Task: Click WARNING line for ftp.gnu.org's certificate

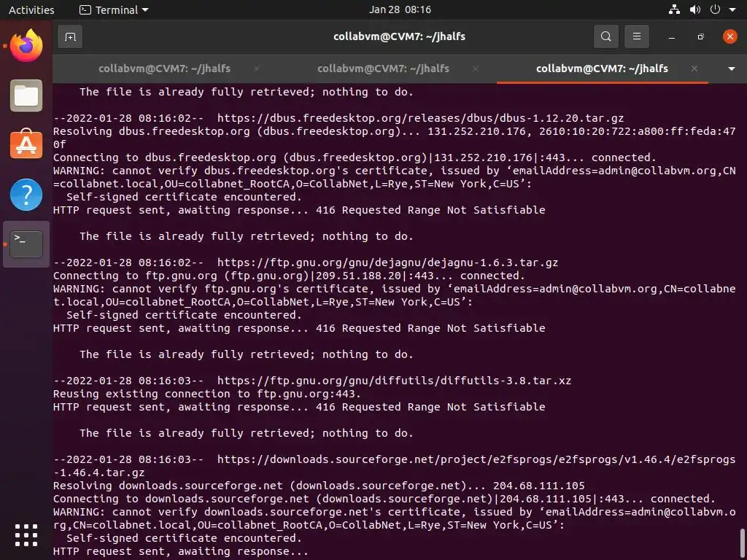Action: tap(395, 295)
